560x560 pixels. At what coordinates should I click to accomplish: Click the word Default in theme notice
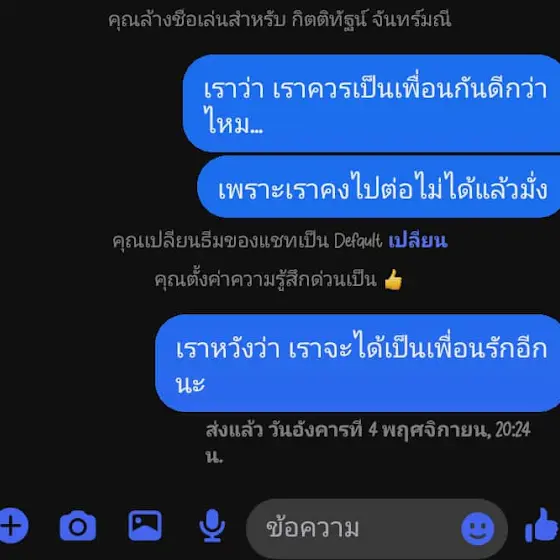pyautogui.click(x=358, y=240)
